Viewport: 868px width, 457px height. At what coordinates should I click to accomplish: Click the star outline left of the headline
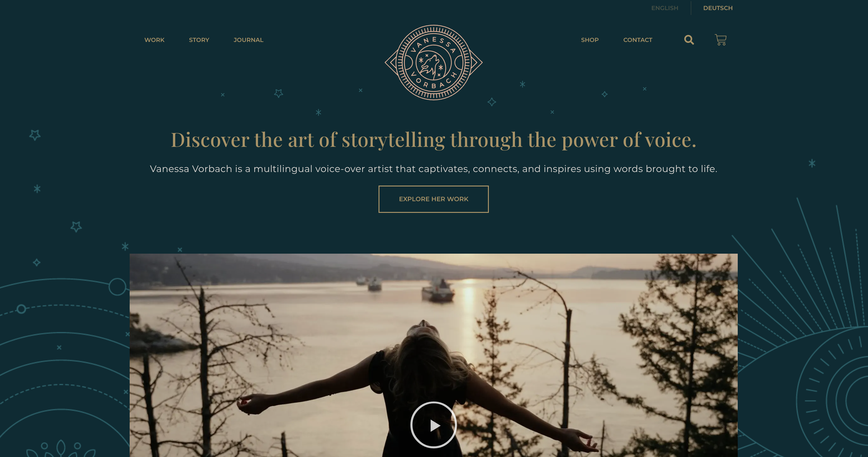35,135
